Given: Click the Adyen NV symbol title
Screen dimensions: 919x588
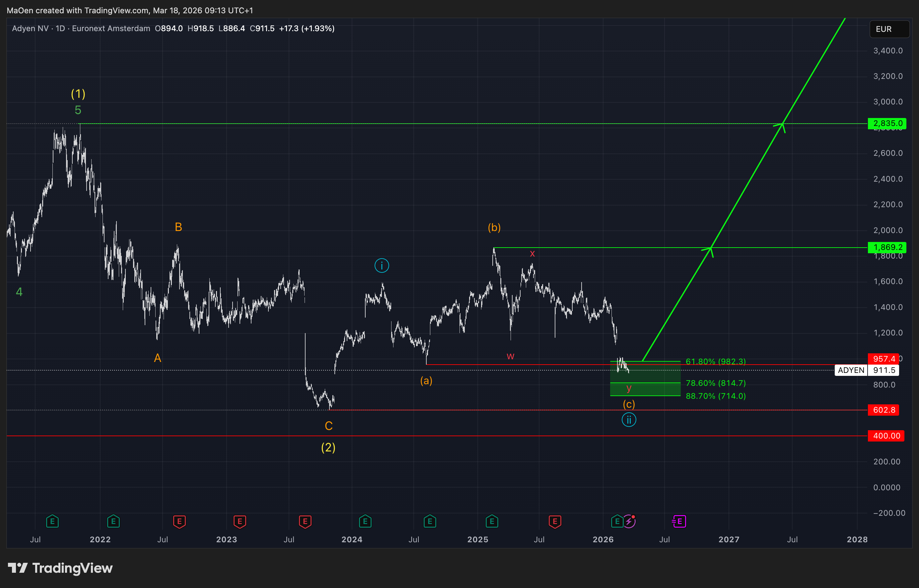Looking at the screenshot, I should tap(30, 29).
